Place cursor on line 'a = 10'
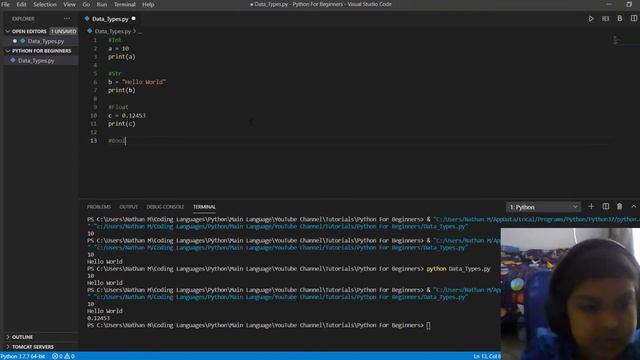This screenshot has width=640, height=360. [x=118, y=48]
